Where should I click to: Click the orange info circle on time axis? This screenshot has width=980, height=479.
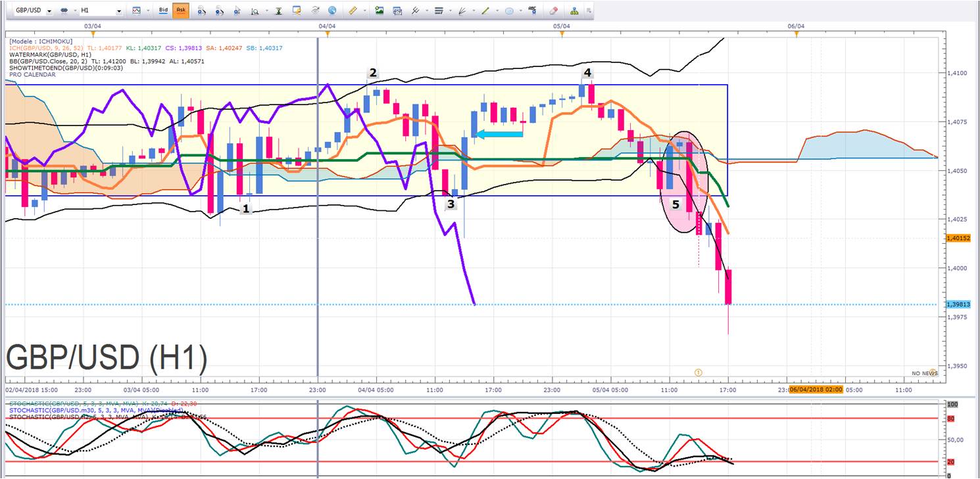(698, 373)
